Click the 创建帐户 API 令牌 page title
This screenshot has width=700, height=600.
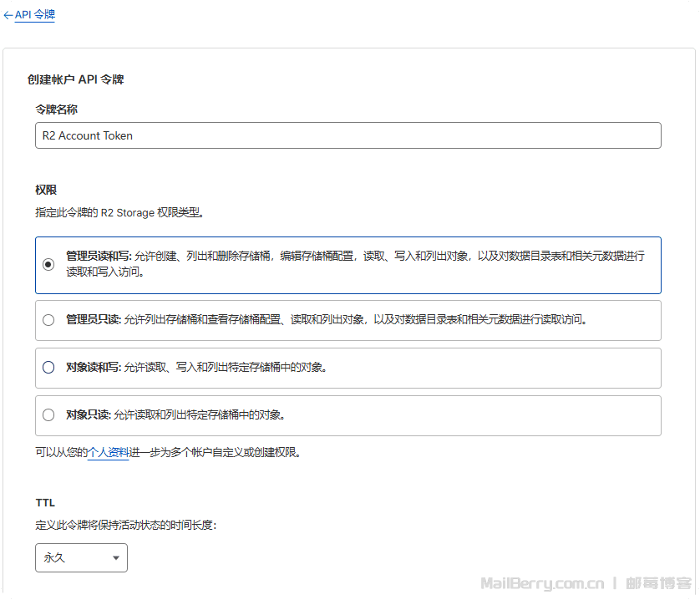[76, 80]
